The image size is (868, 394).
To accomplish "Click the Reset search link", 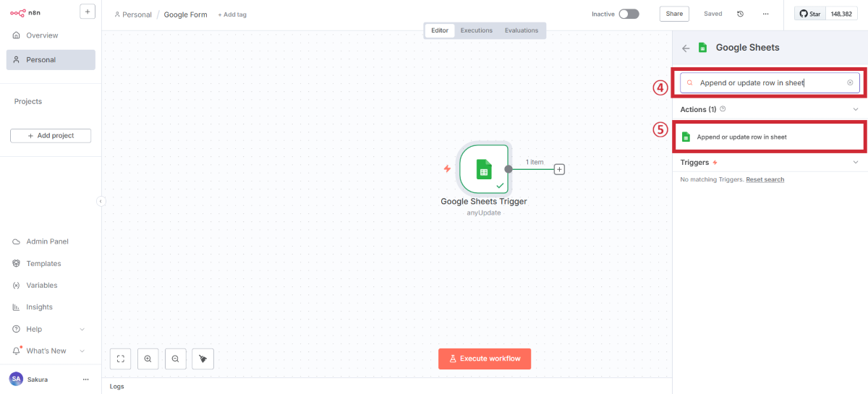I will (x=765, y=179).
